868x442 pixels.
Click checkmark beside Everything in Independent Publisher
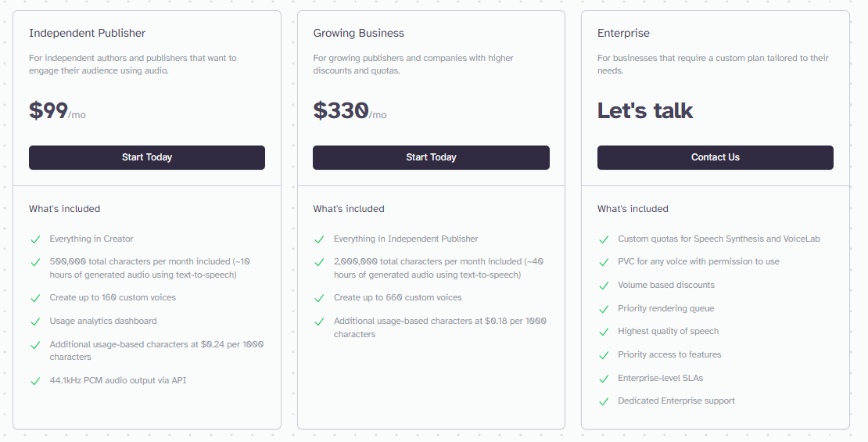tap(319, 239)
